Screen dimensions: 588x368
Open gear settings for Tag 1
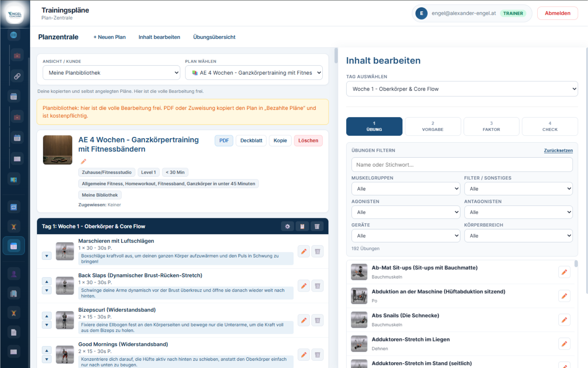pos(287,226)
